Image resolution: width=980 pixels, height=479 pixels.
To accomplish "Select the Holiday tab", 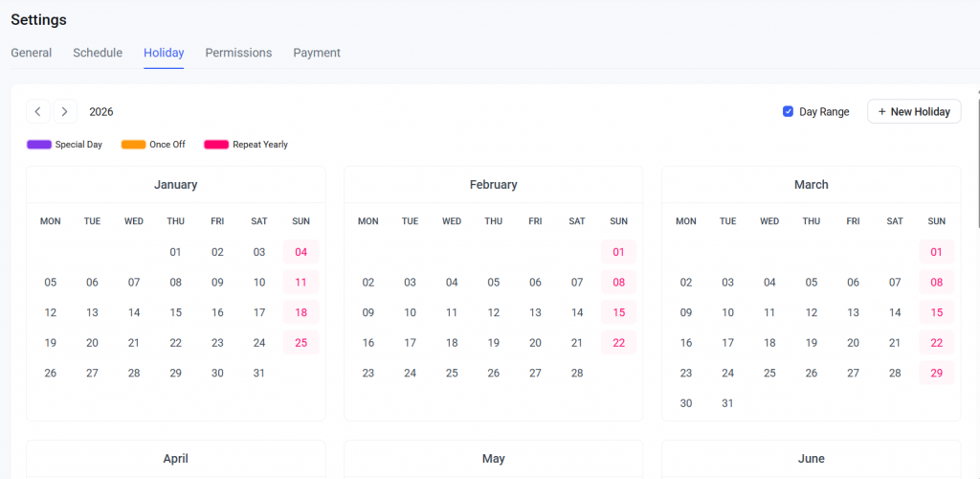I will pyautogui.click(x=164, y=53).
